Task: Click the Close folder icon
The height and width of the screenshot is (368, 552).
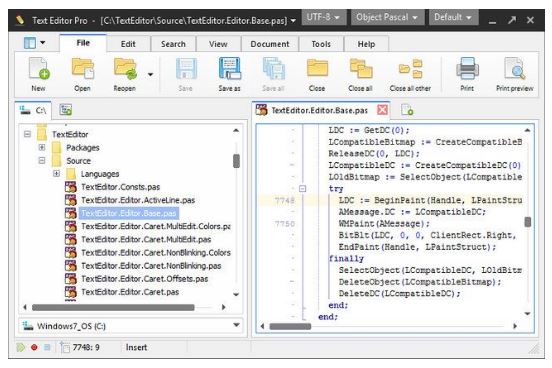Action: (x=317, y=68)
